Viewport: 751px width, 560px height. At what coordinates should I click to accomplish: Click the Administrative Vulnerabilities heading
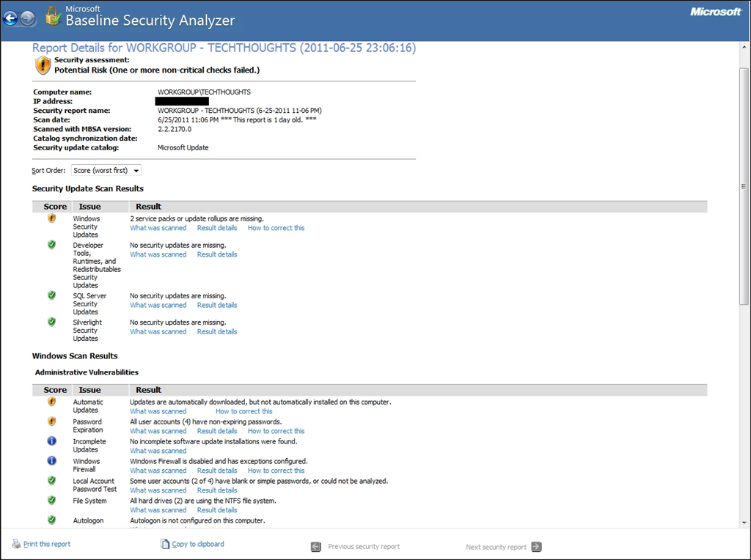point(87,372)
